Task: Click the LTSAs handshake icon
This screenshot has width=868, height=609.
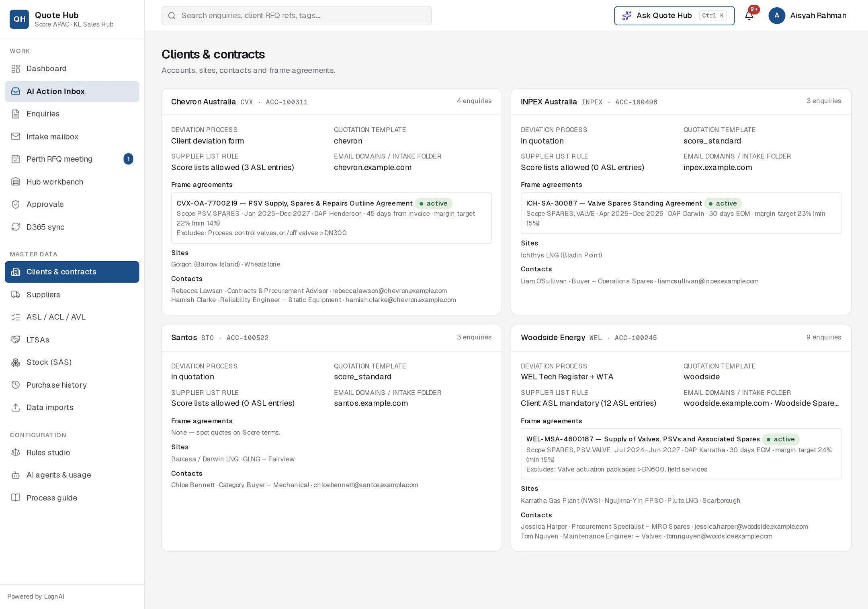Action: [x=16, y=340]
